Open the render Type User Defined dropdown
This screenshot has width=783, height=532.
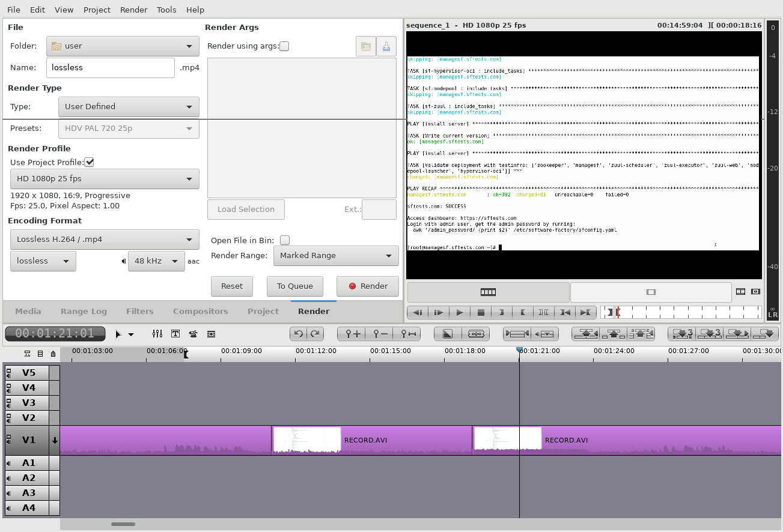tap(129, 107)
